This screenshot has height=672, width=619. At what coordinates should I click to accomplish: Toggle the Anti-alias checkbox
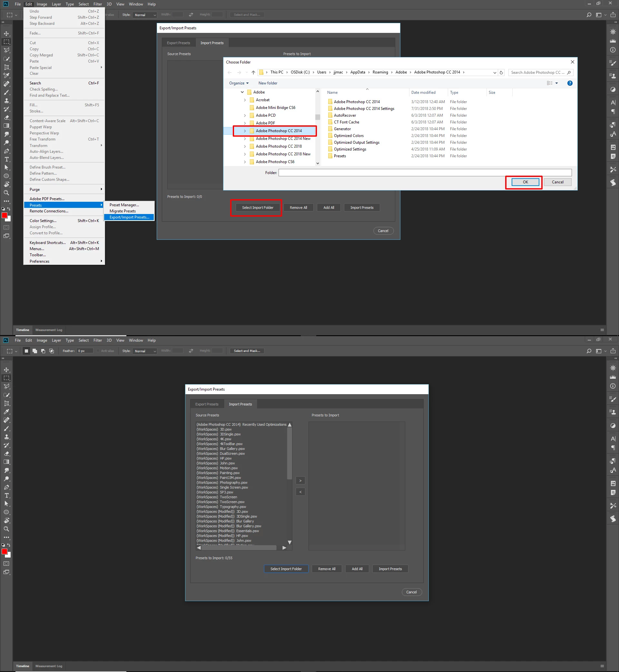[98, 351]
